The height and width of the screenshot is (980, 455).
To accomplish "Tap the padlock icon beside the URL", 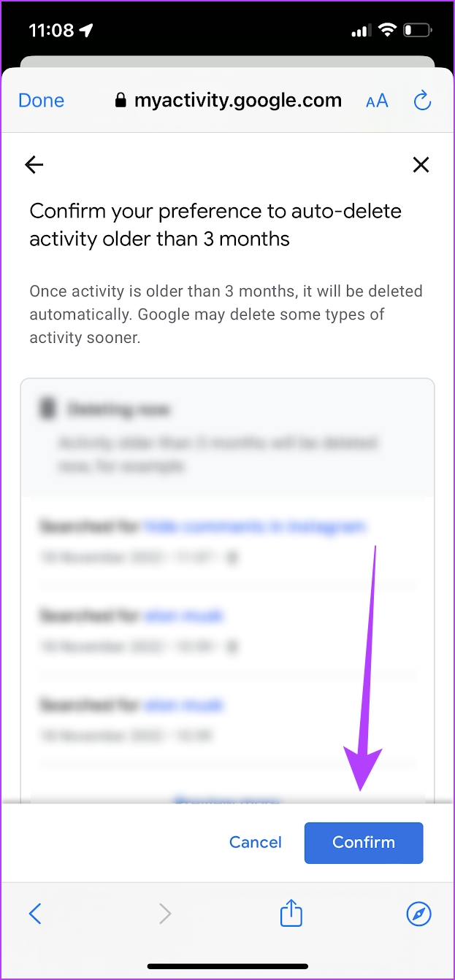I will click(121, 101).
